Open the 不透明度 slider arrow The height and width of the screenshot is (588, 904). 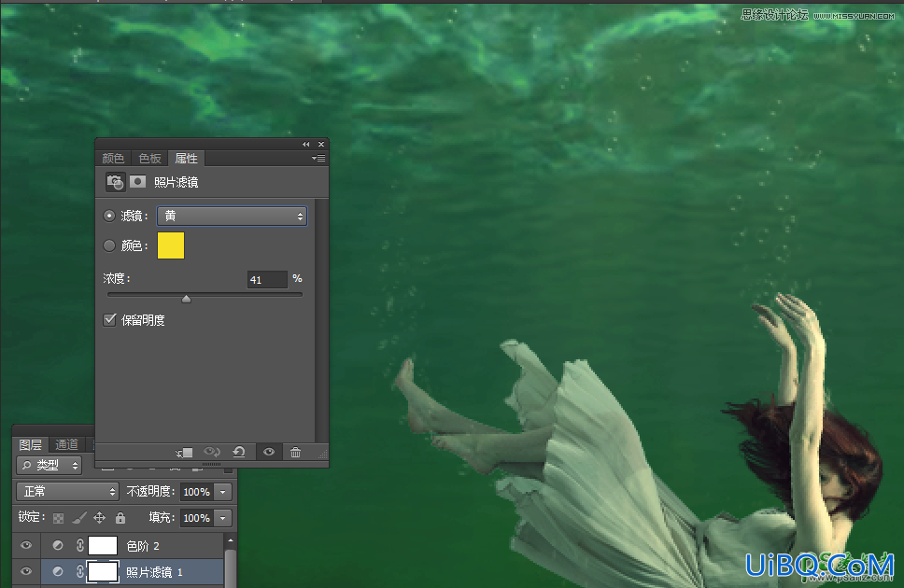[x=223, y=492]
